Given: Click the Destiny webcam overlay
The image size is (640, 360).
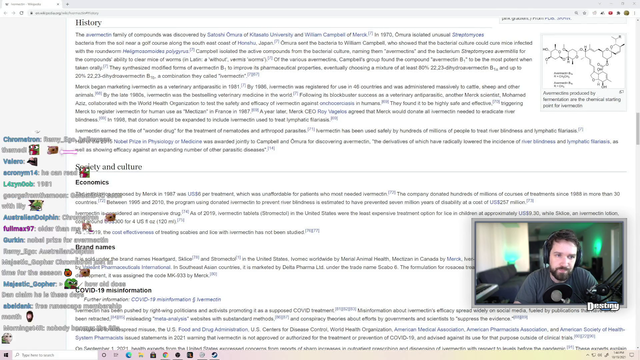Looking at the screenshot, I should coord(549,263).
